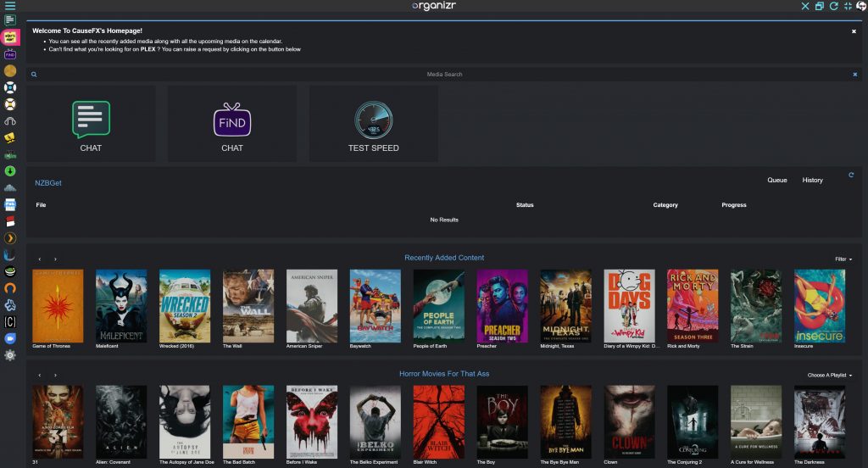Open The Autopsy of Jane Doe poster
Viewport: 868px width, 468px height.
pos(185,422)
